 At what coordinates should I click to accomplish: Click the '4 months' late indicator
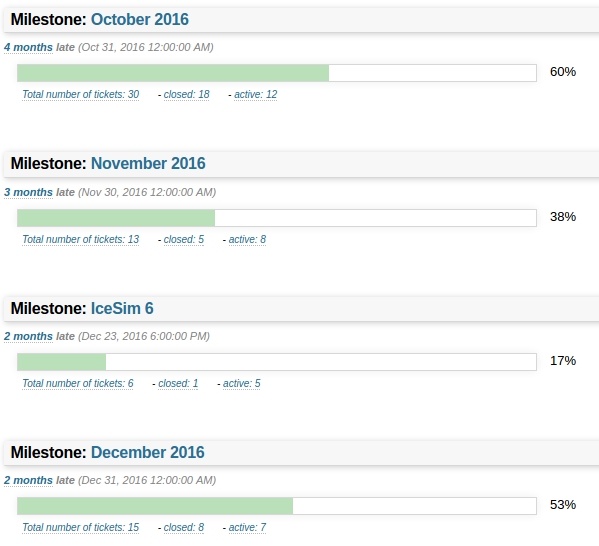[x=28, y=47]
